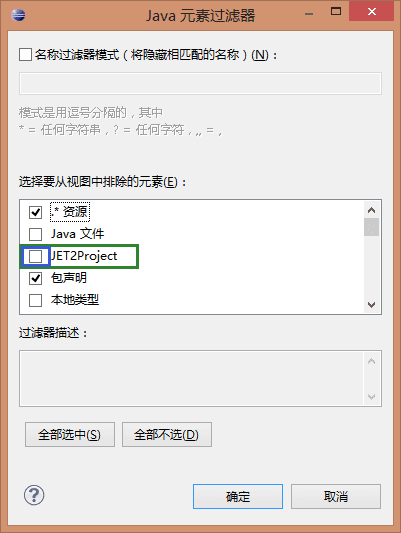Open the help question mark icon

coord(34,495)
